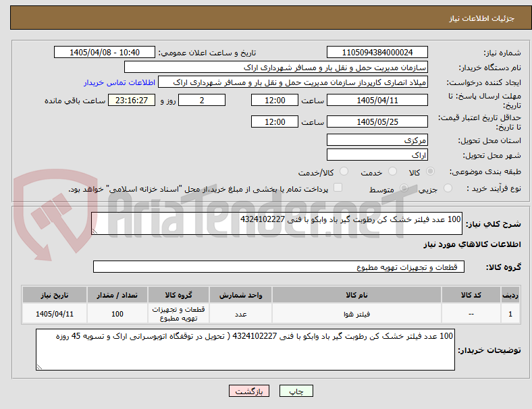532x409 pixels.
Task: Click the فیلتر هوا cell in the table
Action: click(356, 314)
